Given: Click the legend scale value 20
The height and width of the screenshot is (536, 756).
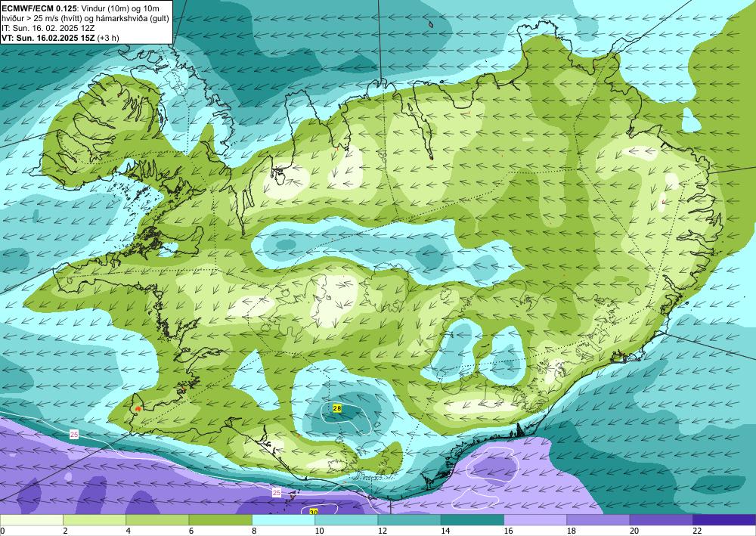Looking at the screenshot, I should pos(634,531).
